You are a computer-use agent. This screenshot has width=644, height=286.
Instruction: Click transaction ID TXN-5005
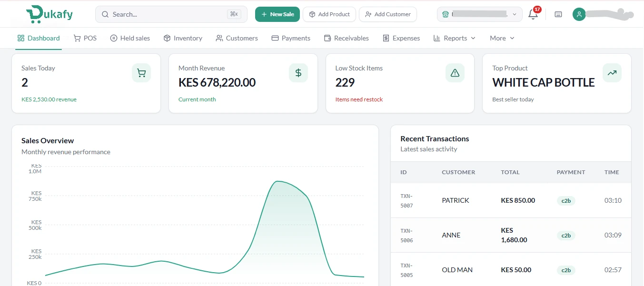(x=406, y=270)
